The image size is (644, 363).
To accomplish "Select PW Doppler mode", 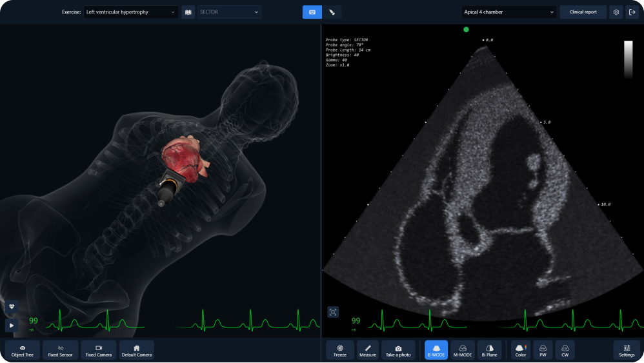I will pos(543,350).
